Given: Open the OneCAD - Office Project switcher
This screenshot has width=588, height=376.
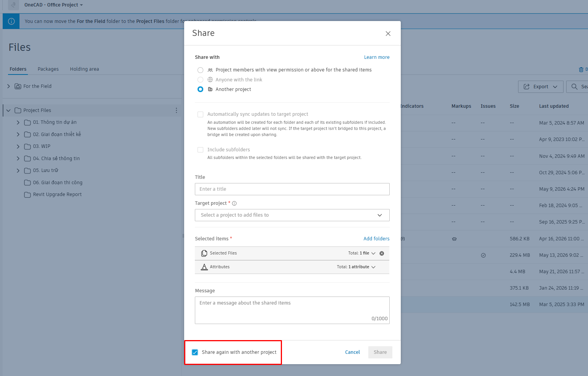Looking at the screenshot, I should click(53, 5).
